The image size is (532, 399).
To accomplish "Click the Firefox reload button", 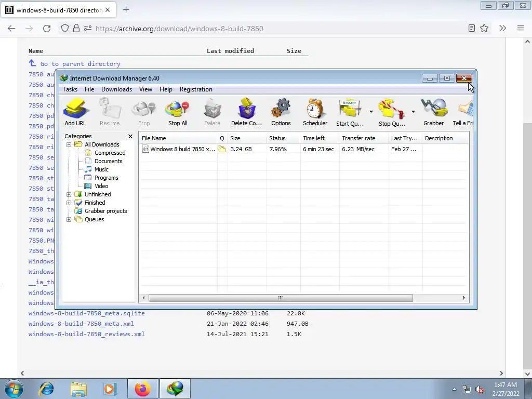I will [47, 29].
